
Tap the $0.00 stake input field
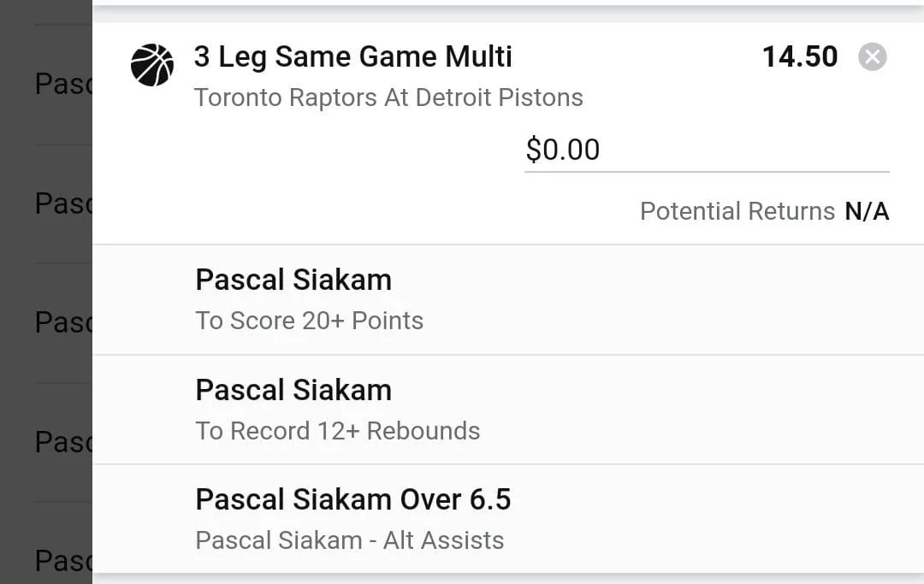[x=706, y=150]
